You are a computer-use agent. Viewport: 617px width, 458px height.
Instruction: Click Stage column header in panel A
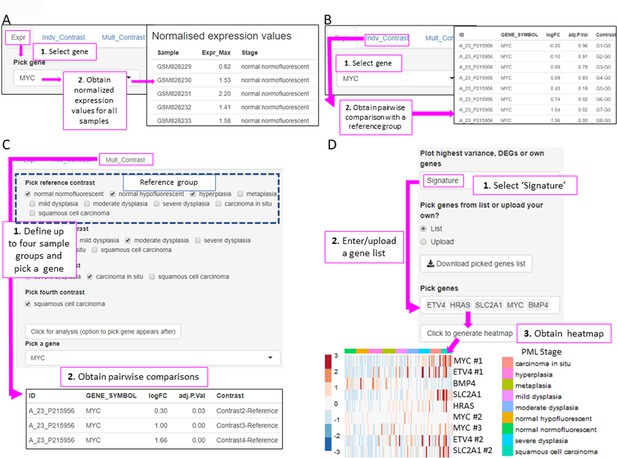(x=249, y=52)
